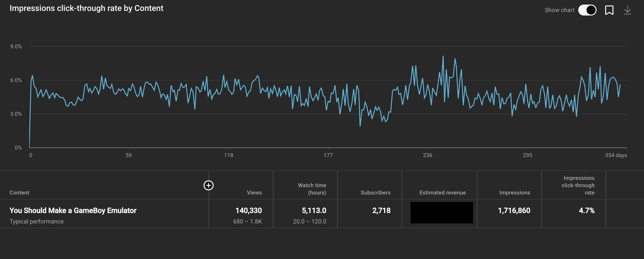The width and height of the screenshot is (644, 259).
Task: Sort by Estimated revenue column
Action: click(x=442, y=192)
